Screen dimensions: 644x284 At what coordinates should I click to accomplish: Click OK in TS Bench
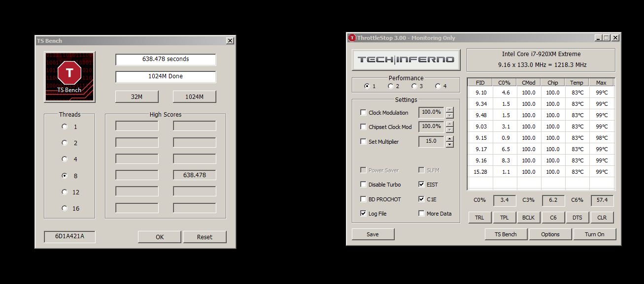pos(160,237)
